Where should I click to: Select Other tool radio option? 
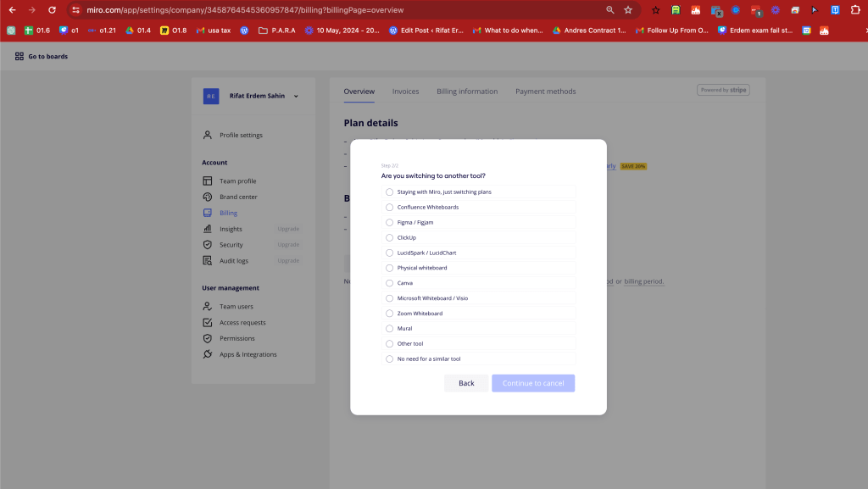tap(389, 343)
